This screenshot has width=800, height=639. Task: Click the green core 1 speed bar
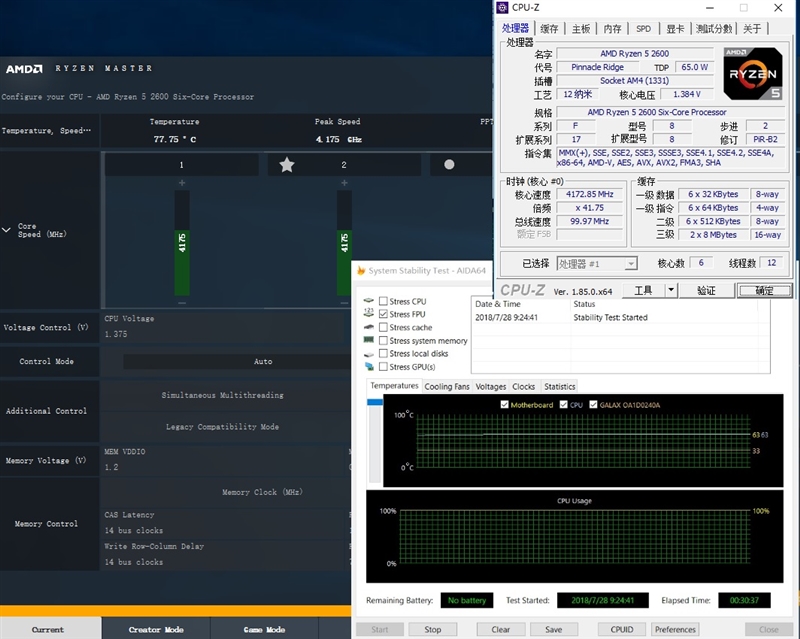coord(182,243)
